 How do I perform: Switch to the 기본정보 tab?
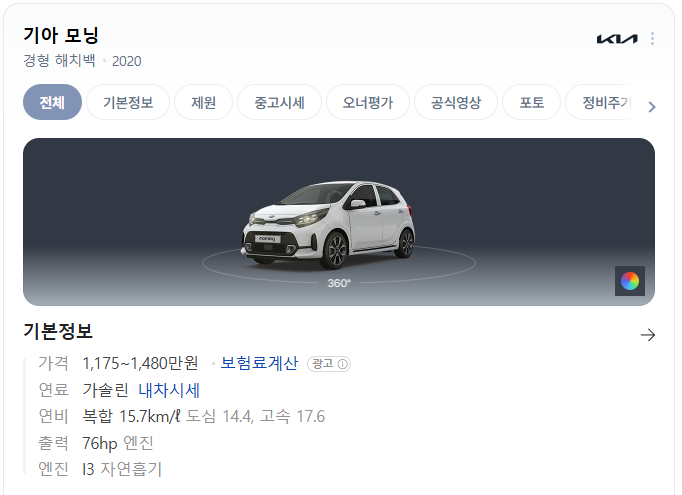[128, 102]
